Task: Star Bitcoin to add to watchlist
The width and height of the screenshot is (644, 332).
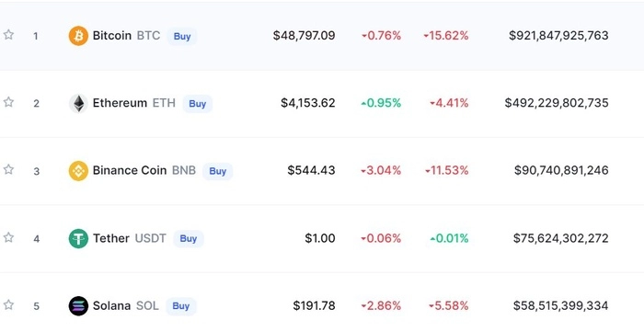Action: (x=8, y=35)
